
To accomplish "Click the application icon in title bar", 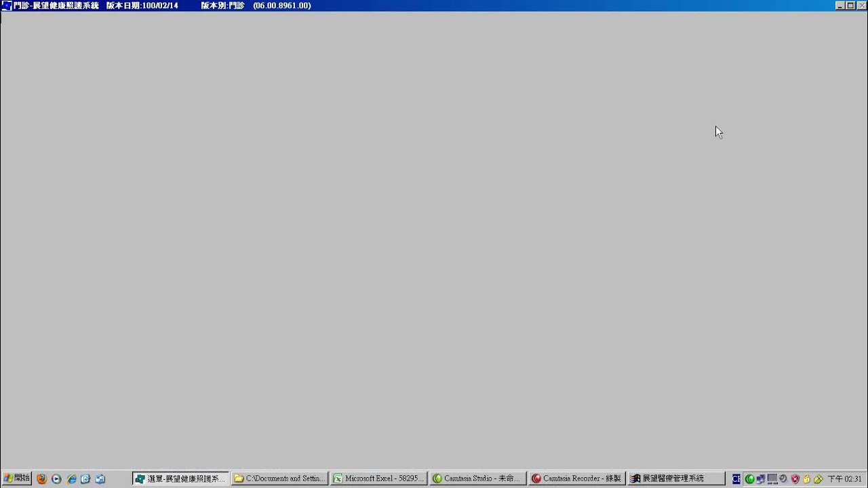I will [x=6, y=5].
